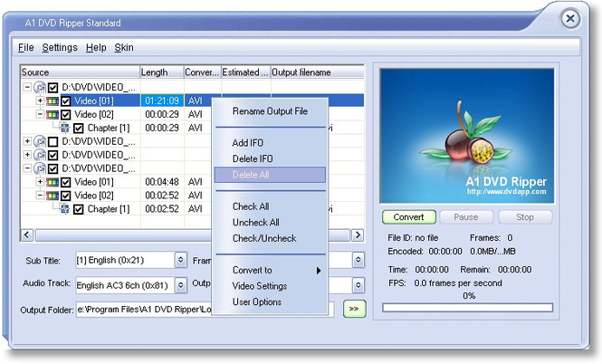Click the disc icon of the fourth D:\DVD\VIDEO_ entry
This screenshot has height=364, width=602.
point(39,168)
